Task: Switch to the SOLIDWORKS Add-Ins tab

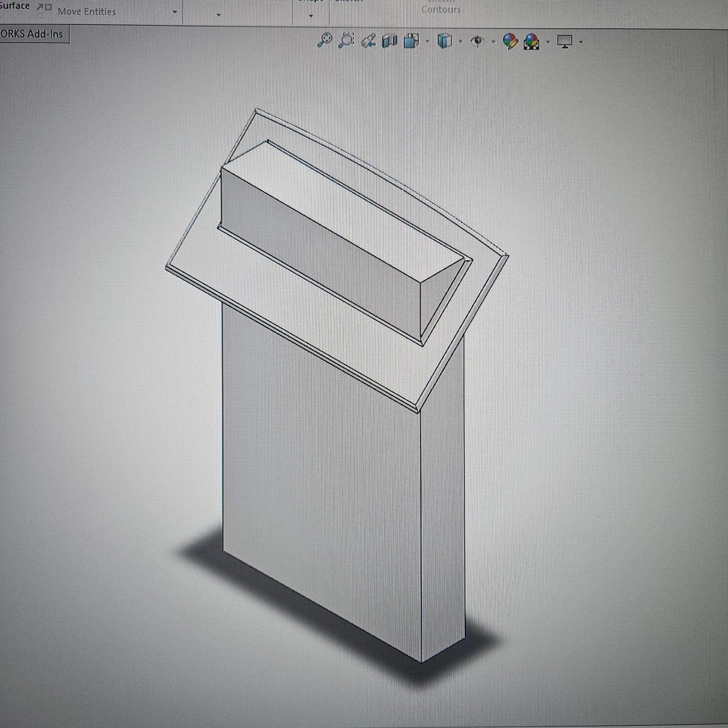Action: pos(33,34)
